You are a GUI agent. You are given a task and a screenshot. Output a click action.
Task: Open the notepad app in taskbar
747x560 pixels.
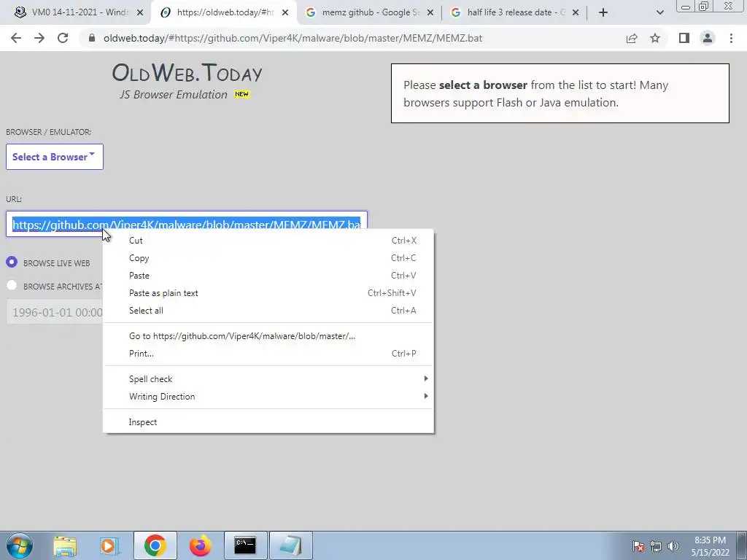click(291, 545)
